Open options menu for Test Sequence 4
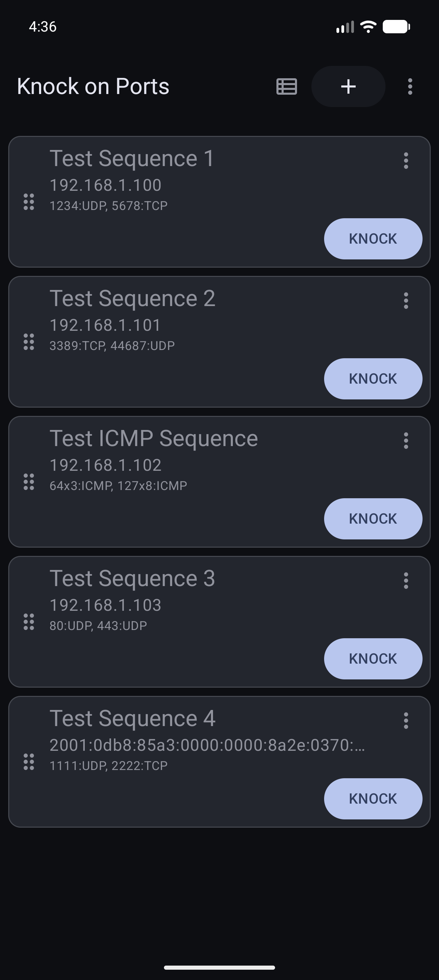 point(406,721)
